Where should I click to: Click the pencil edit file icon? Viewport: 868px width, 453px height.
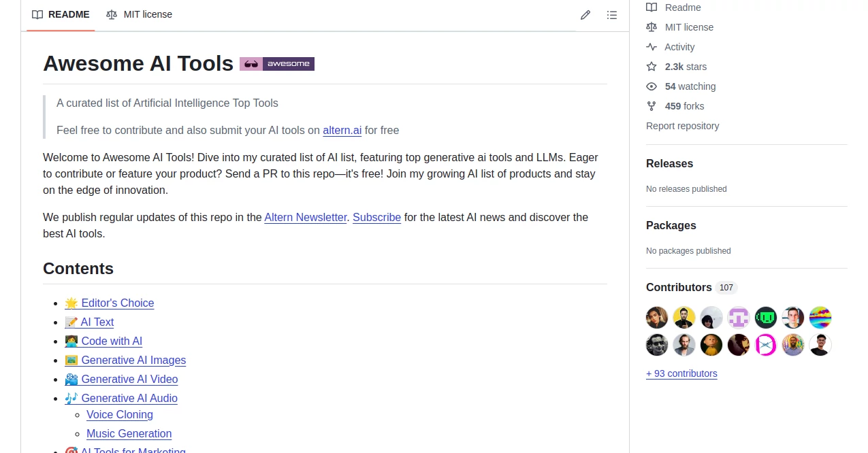point(585,15)
